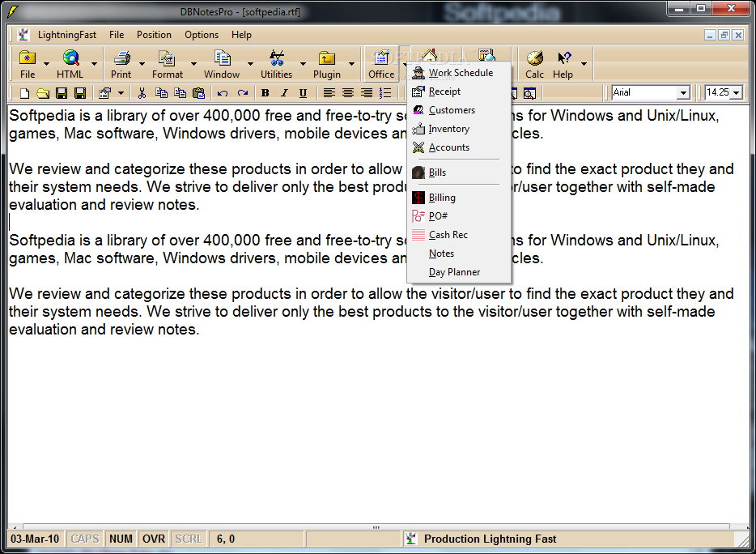Screen dimensions: 756x554
Task: Expand the dropdown arrow next to File toolbar button
Action: click(46, 64)
